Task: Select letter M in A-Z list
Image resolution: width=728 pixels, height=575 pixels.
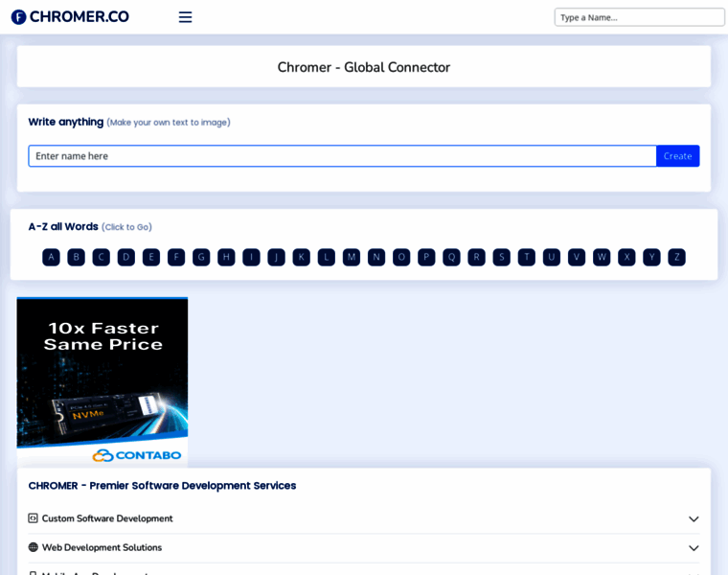Action: [x=352, y=257]
